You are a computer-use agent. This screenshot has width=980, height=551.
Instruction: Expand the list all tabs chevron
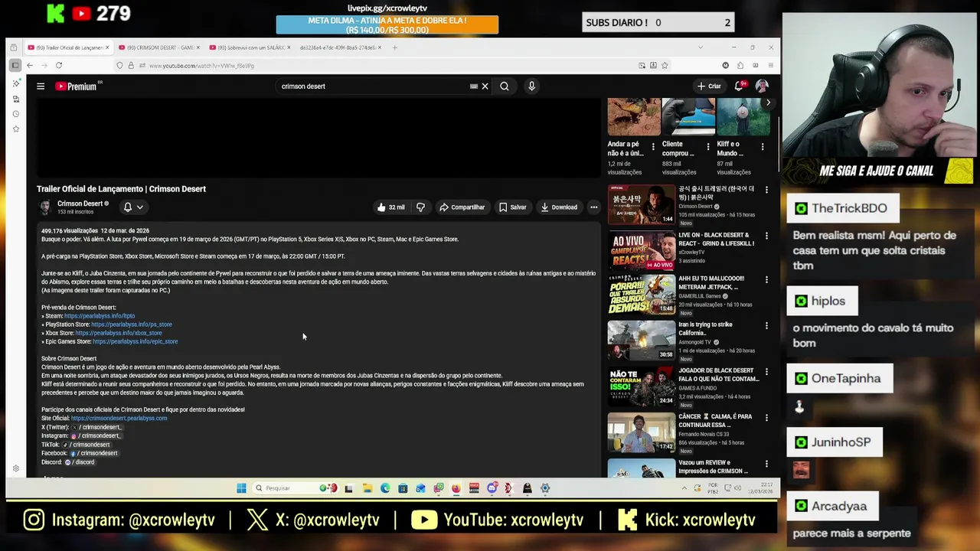701,47
